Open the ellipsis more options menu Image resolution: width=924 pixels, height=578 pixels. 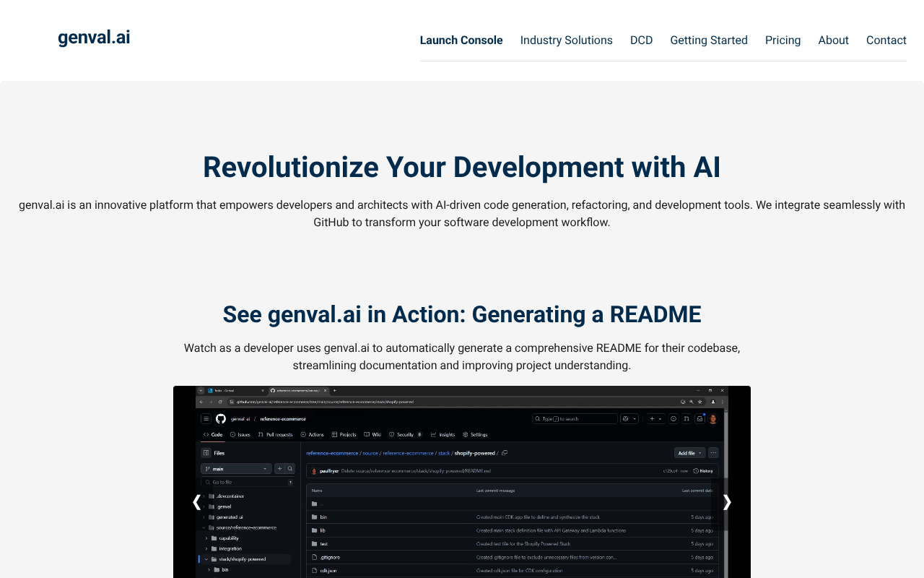712,452
